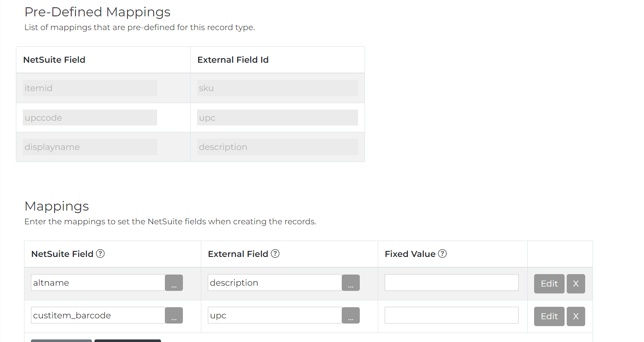
Task: Click the pre-defined sku external field
Action: click(x=277, y=88)
